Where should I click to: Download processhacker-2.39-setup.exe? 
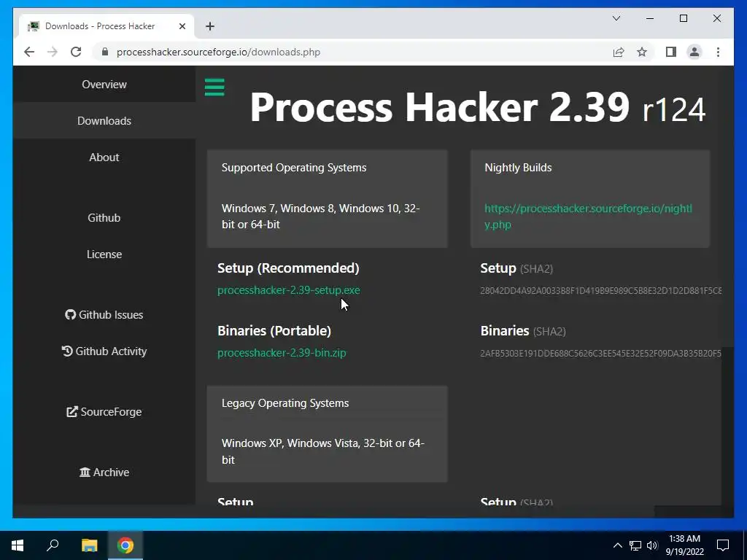(x=289, y=290)
